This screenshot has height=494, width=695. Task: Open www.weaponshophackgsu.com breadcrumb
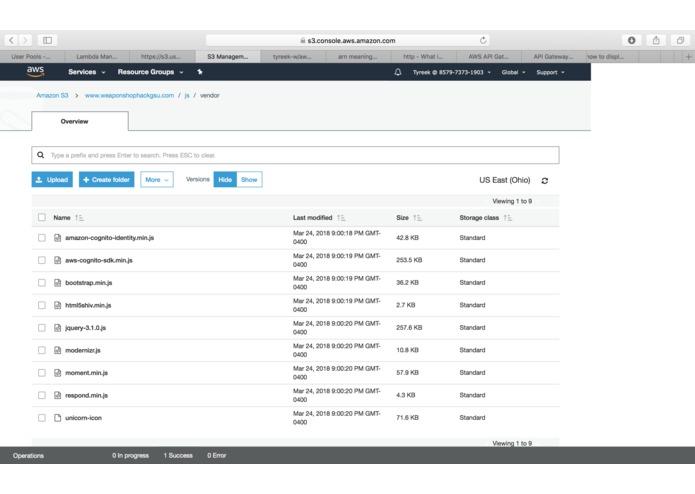[129, 95]
